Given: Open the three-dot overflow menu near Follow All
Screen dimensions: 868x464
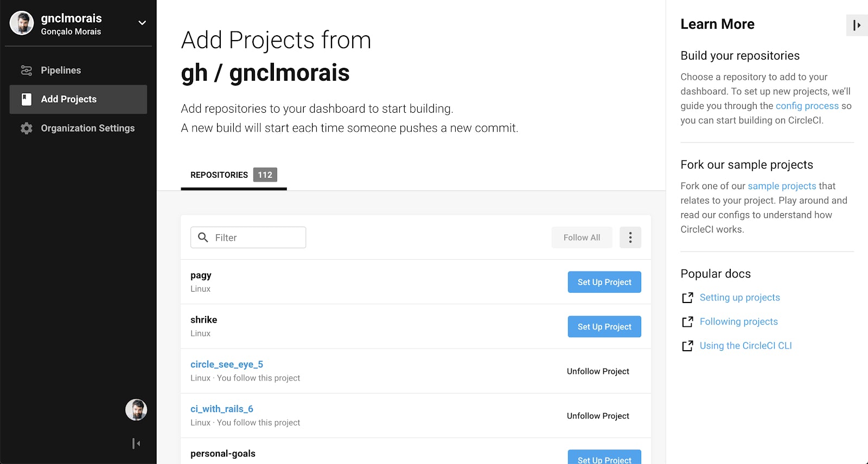Looking at the screenshot, I should (x=630, y=237).
